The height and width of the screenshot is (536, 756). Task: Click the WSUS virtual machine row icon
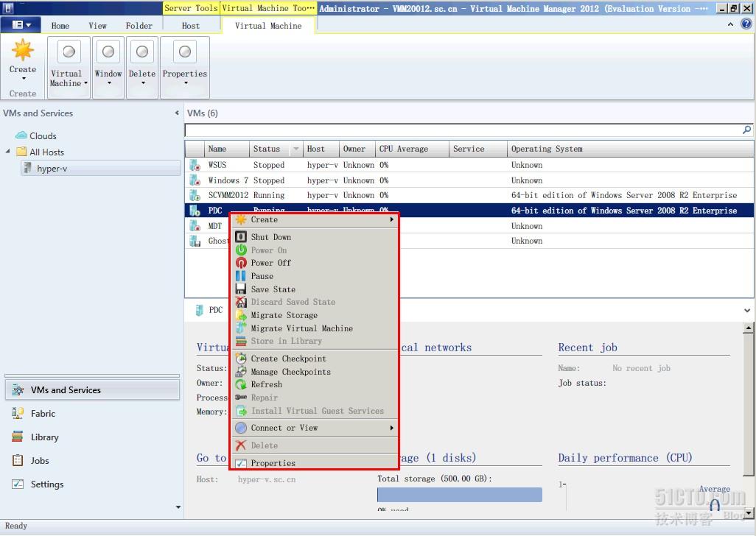[195, 165]
